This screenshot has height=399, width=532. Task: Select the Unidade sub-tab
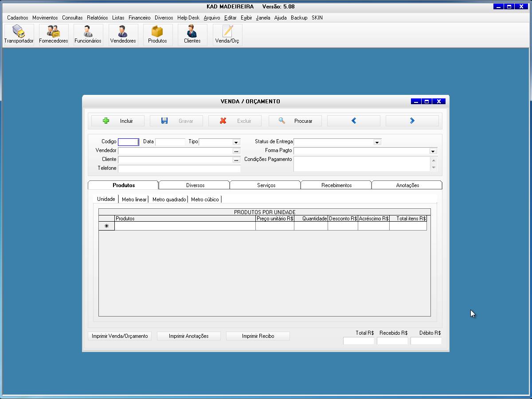[106, 199]
